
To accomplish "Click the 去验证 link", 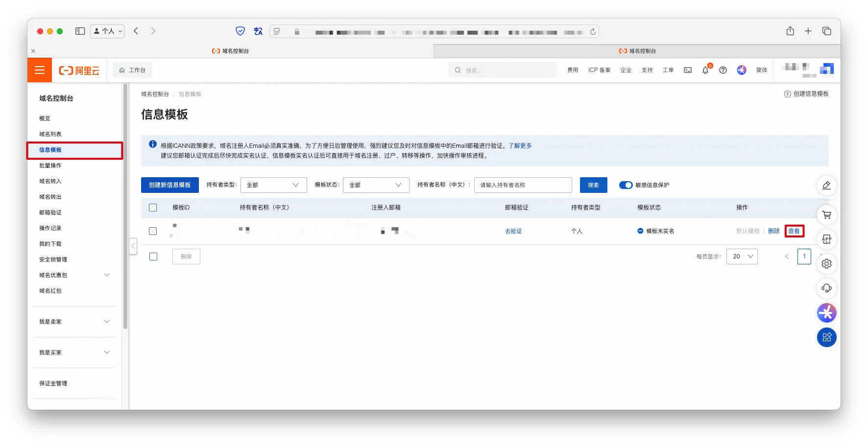I will (x=513, y=231).
